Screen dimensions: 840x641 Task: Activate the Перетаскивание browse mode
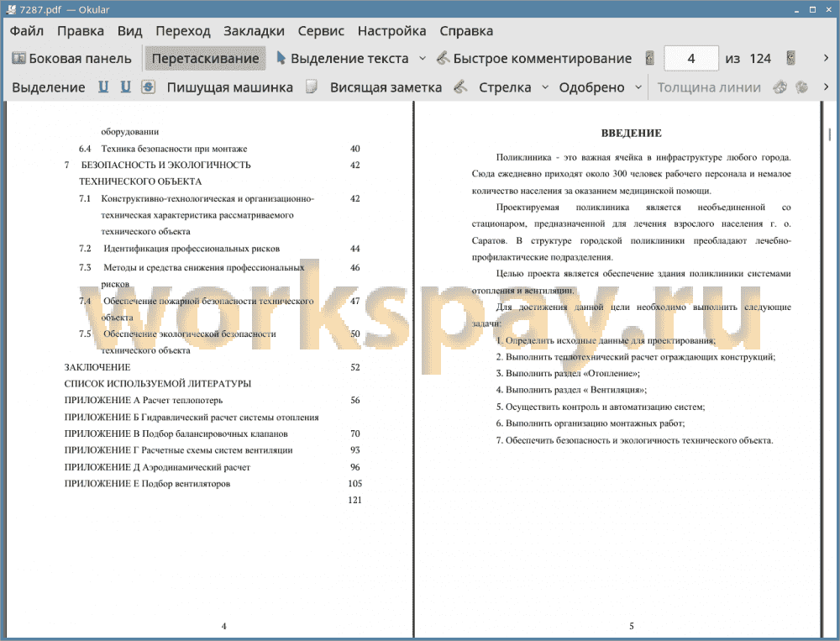click(205, 59)
